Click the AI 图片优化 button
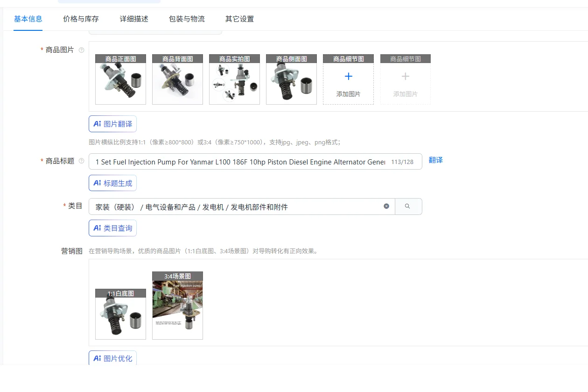Image resolution: width=588 pixels, height=392 pixels. pos(112,358)
